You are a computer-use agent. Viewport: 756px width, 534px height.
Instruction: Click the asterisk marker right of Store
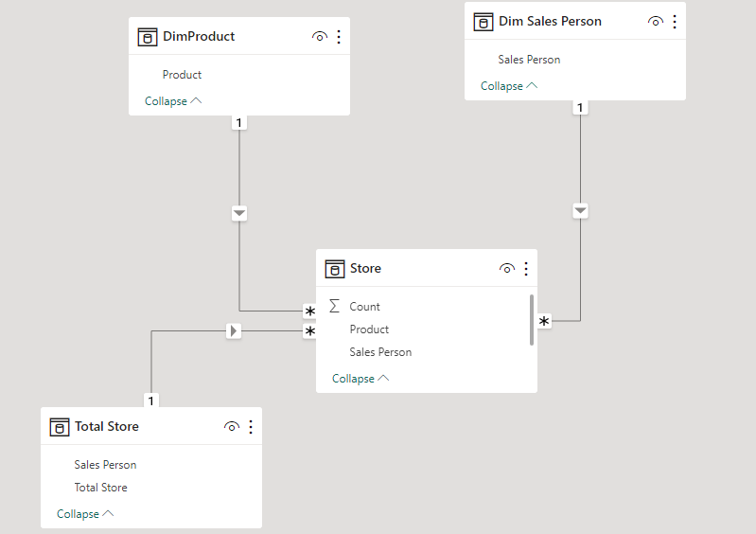(x=544, y=321)
